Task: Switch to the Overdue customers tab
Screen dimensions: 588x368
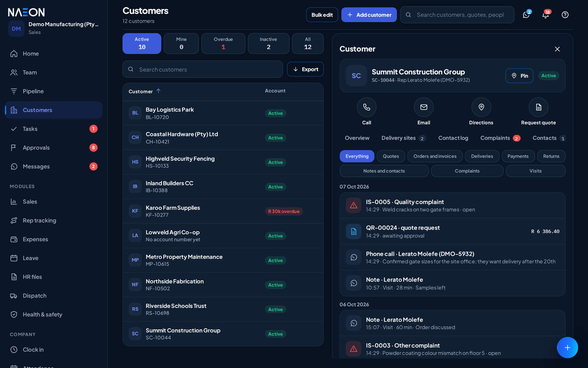Action: coord(223,43)
